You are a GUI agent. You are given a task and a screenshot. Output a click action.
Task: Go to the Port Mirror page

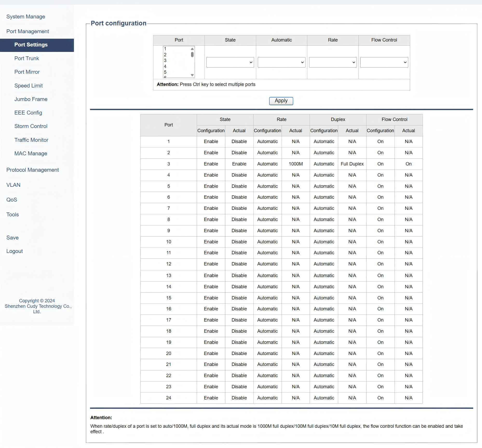click(27, 72)
